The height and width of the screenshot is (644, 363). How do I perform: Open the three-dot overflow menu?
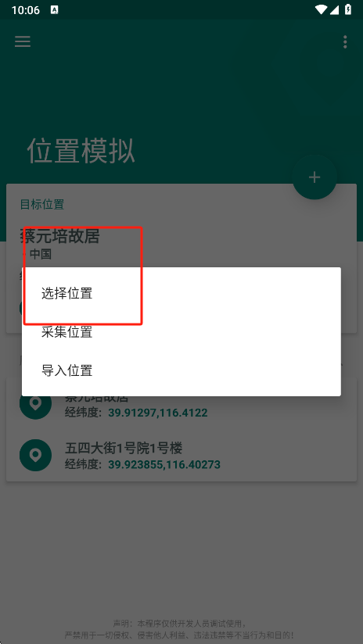coord(345,41)
